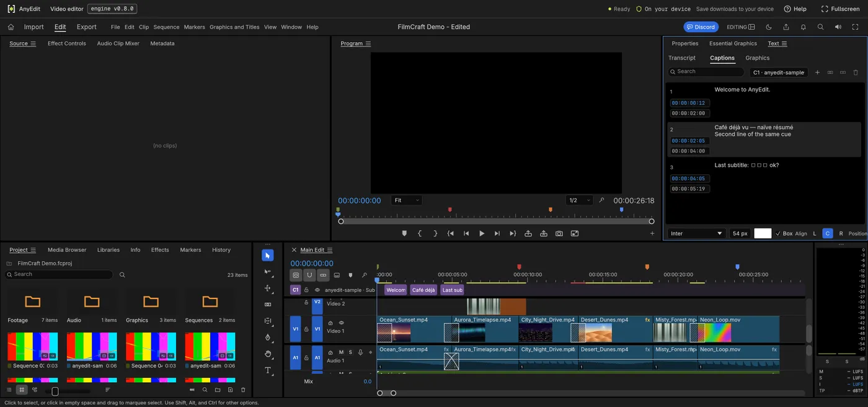Open the Fit zoom dropdown
Image resolution: width=868 pixels, height=407 pixels.
click(407, 200)
